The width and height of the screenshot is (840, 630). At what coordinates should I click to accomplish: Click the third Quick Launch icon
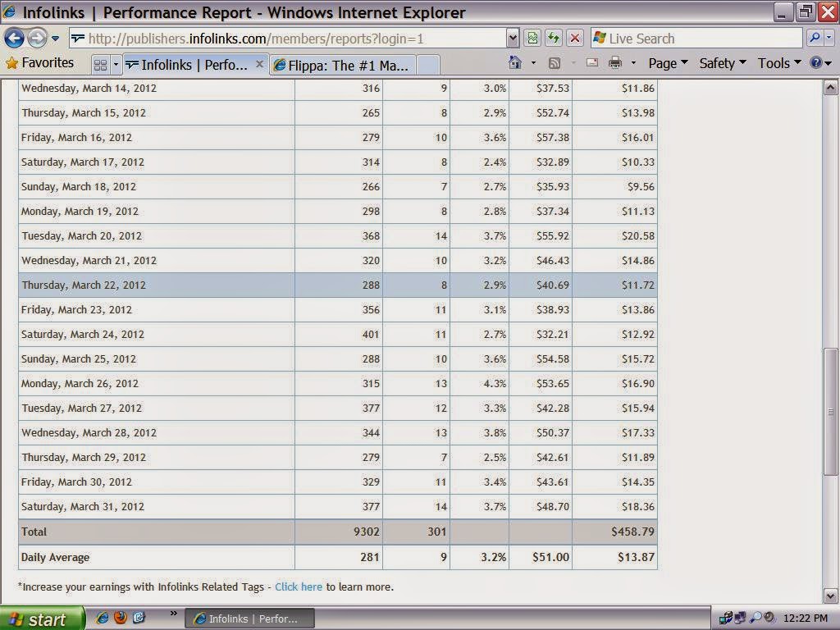tap(139, 619)
